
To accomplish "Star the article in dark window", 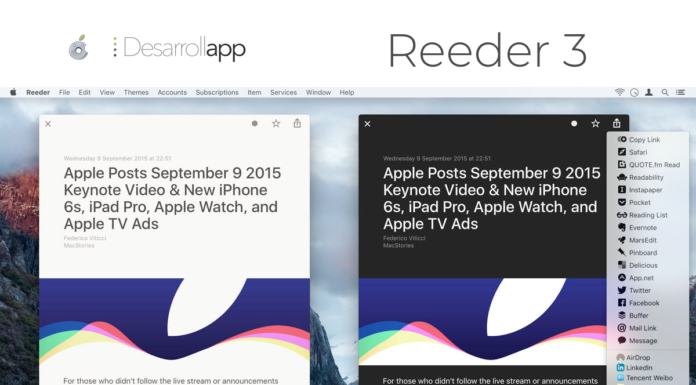I will (x=595, y=123).
